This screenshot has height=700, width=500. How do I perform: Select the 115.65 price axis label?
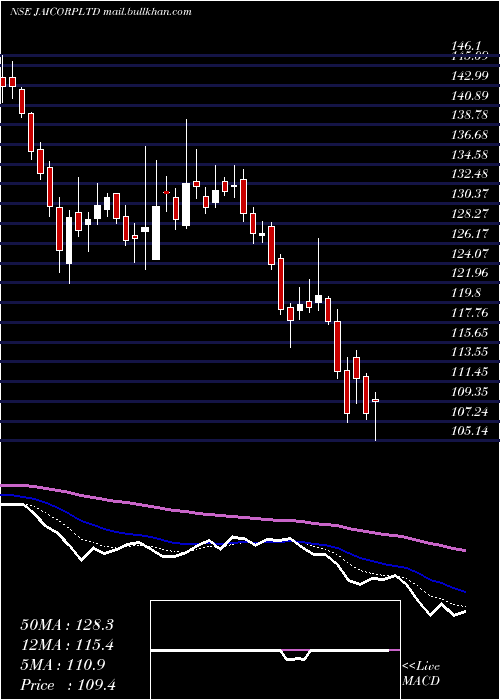(x=470, y=332)
